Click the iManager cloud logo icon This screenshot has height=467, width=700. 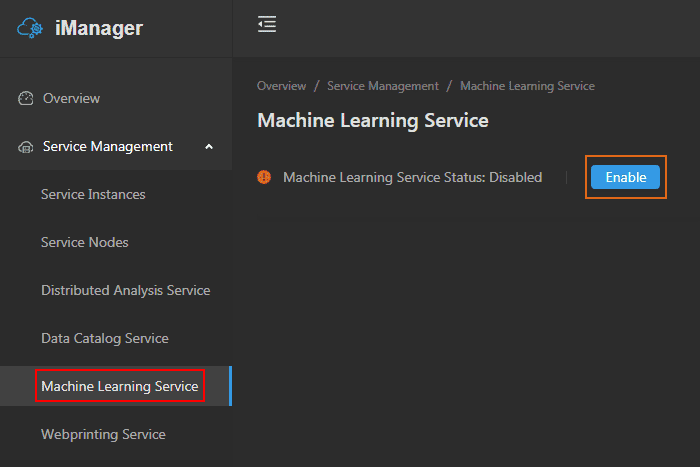point(31,28)
